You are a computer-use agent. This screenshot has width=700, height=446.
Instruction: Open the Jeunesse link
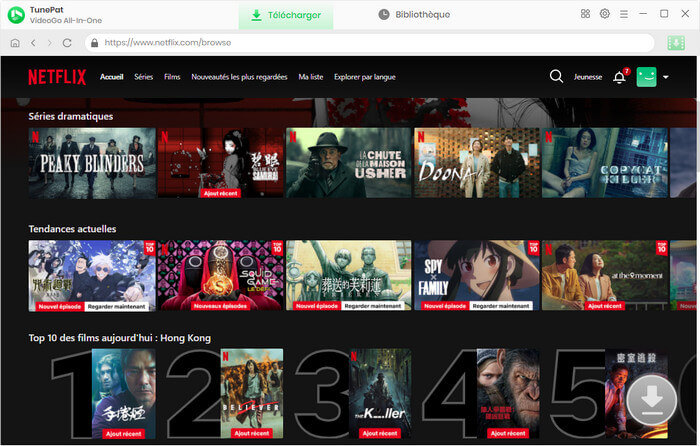point(588,77)
